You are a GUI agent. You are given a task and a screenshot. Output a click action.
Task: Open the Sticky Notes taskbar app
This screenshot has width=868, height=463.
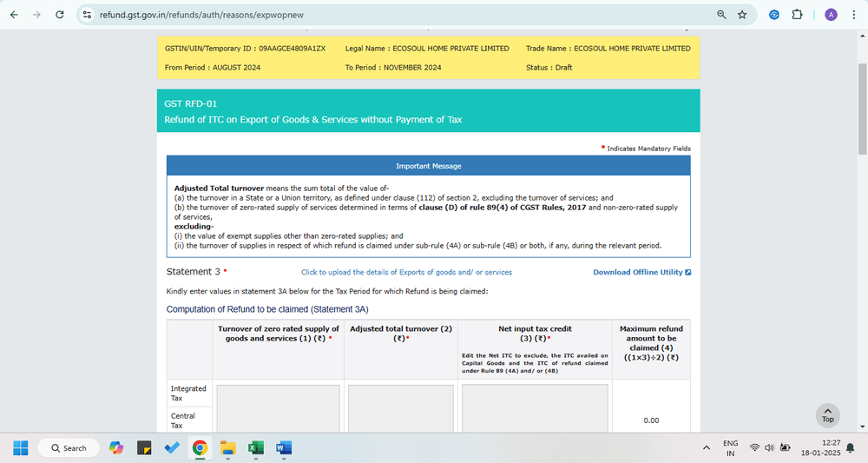pos(144,447)
